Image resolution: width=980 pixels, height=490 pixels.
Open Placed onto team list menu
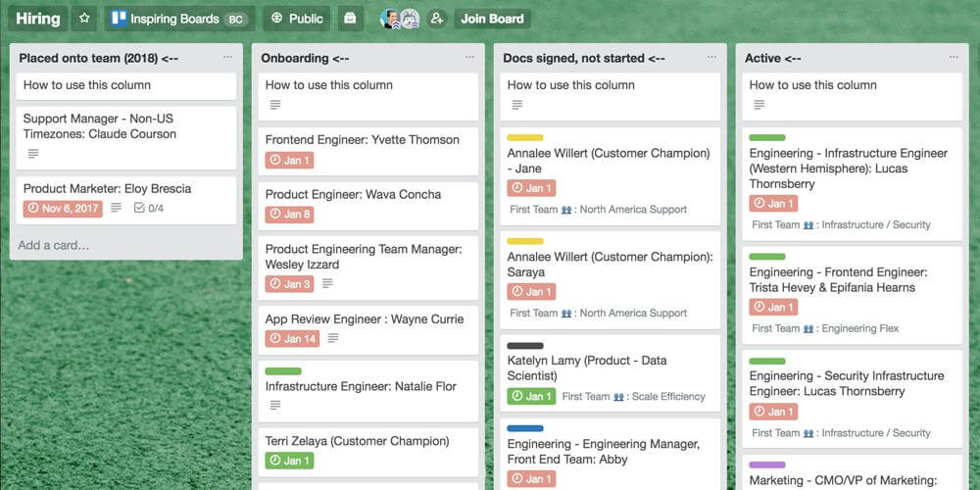[x=227, y=58]
